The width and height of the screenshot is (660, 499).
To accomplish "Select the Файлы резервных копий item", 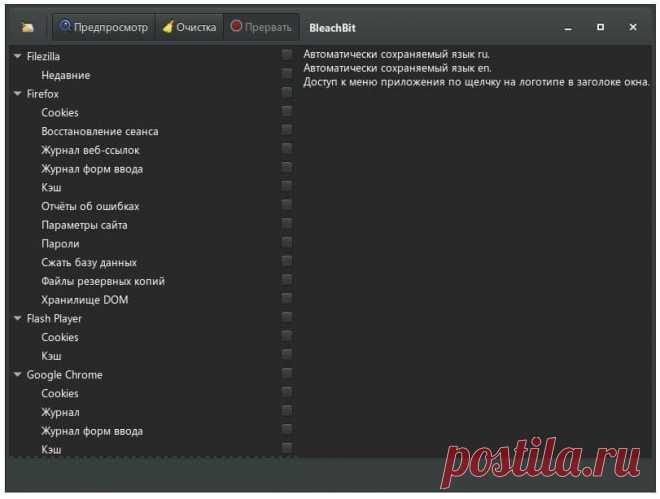I will 103,281.
